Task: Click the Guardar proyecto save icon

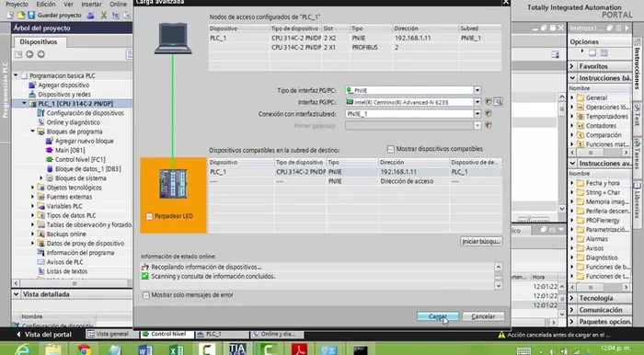Action: tap(31, 16)
